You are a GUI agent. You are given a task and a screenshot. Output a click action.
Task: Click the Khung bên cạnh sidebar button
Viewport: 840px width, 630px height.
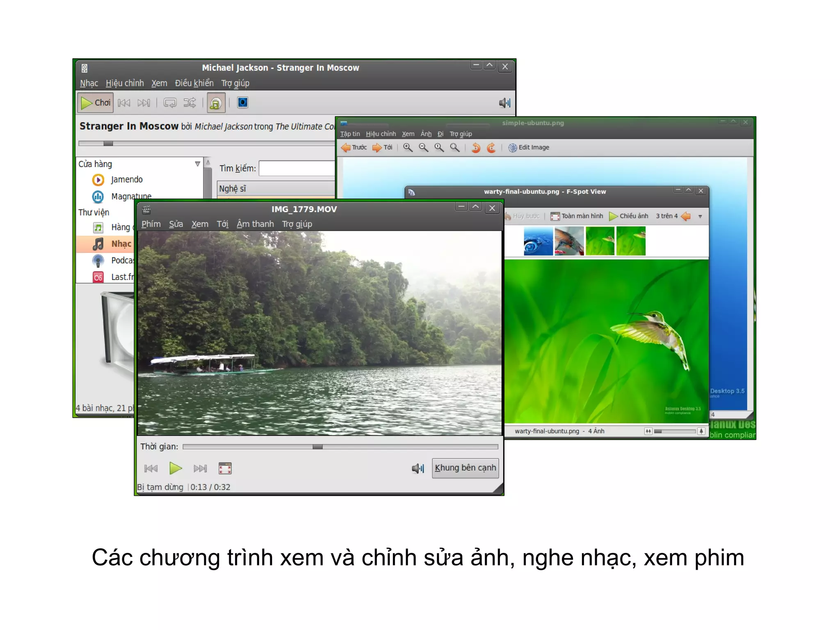(465, 468)
